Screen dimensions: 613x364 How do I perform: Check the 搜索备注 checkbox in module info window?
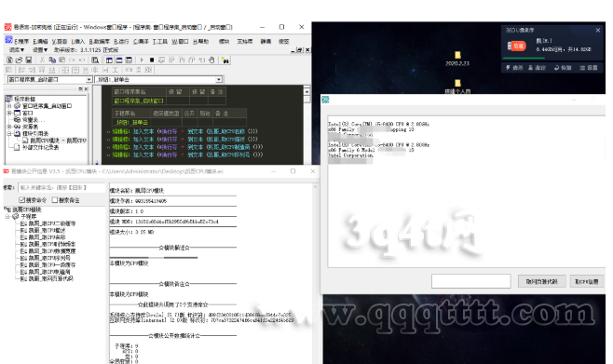[x=55, y=200]
